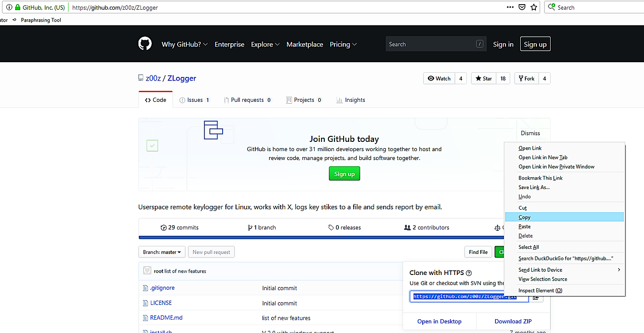Open the ZLogger repository name link
Image resolution: width=644 pixels, height=333 pixels.
(182, 78)
